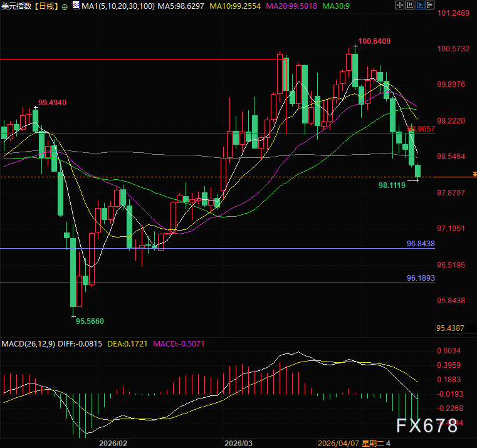Click the 2026/02 date on time axis
The image size is (477, 448).
click(113, 442)
